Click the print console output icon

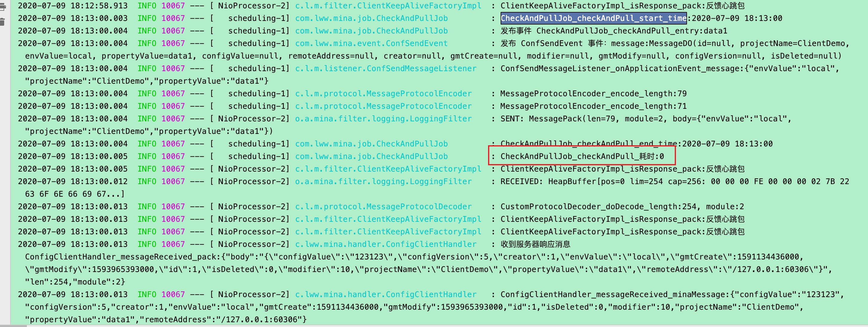[3, 7]
